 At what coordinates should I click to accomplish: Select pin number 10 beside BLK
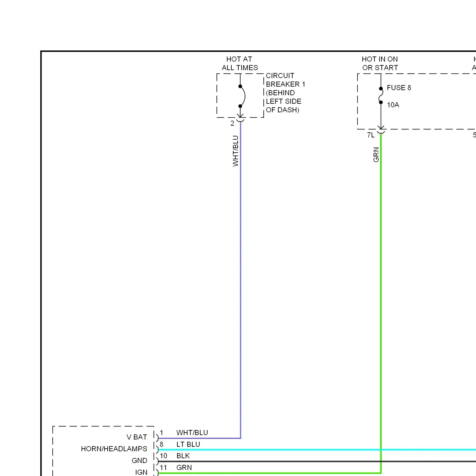point(163,456)
